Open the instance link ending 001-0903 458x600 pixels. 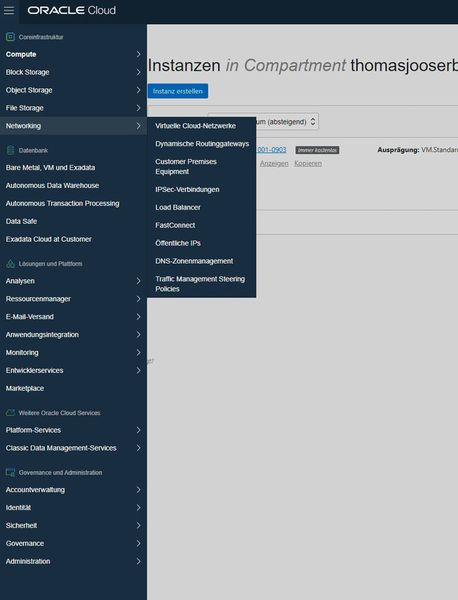[x=271, y=150]
